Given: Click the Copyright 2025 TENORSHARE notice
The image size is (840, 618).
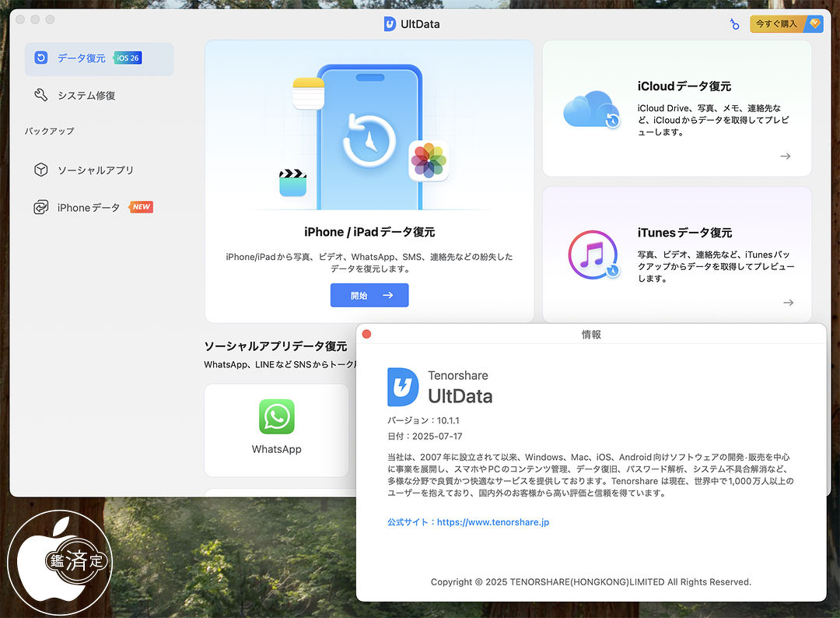Looking at the screenshot, I should [x=591, y=582].
